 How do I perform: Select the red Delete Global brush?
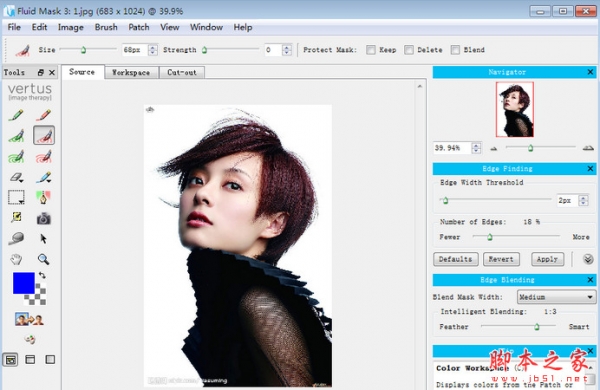44,156
